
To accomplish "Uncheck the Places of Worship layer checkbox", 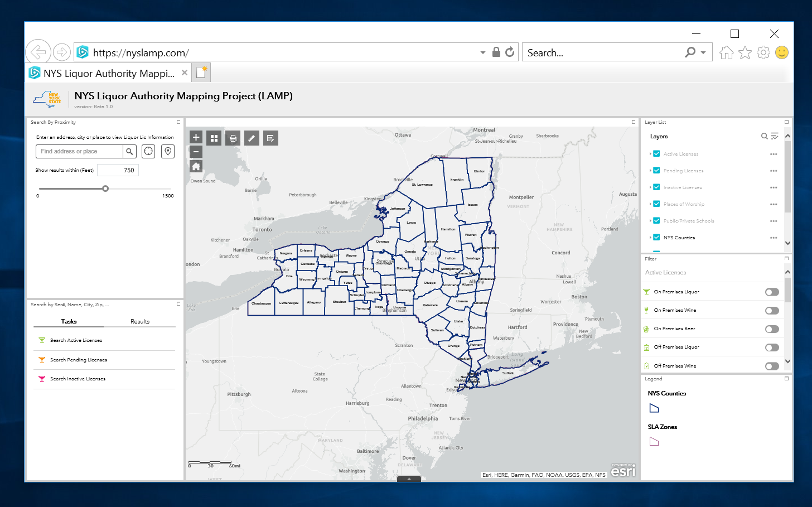I will coord(656,204).
